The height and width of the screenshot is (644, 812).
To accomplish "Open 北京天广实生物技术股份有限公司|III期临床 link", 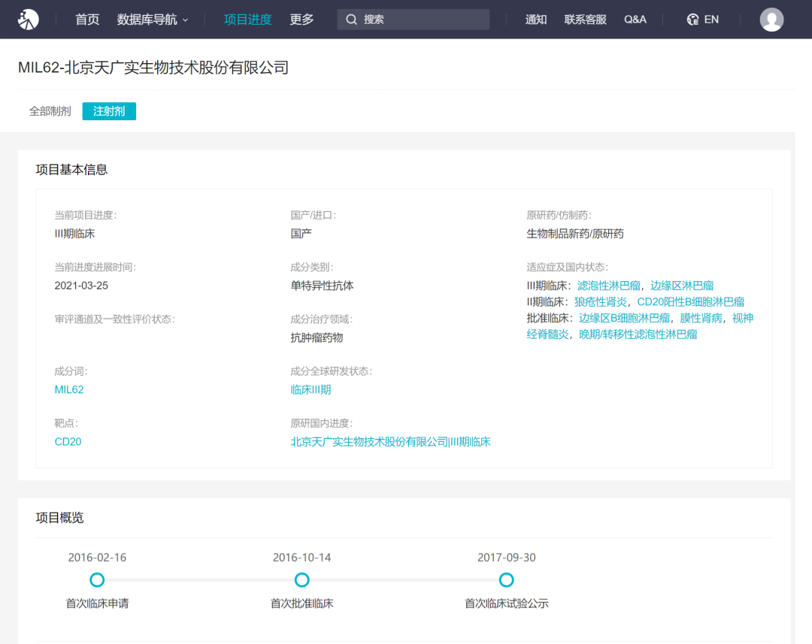I will pos(390,442).
